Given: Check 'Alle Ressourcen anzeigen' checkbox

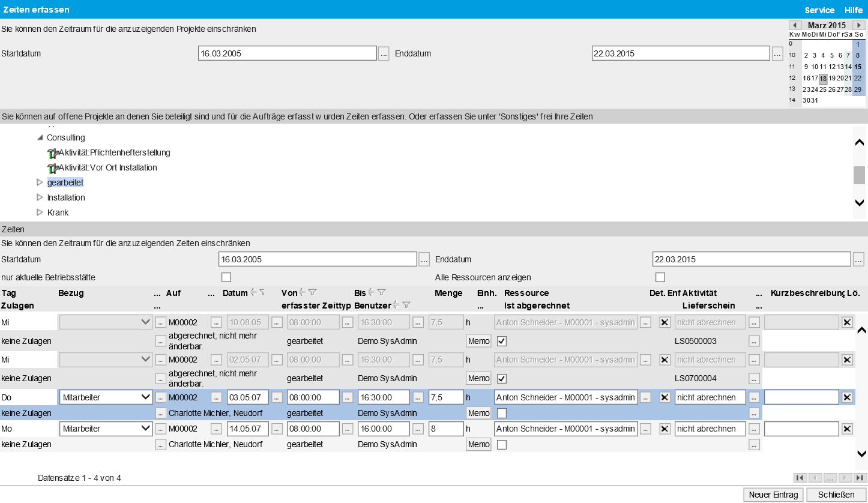Looking at the screenshot, I should 660,277.
